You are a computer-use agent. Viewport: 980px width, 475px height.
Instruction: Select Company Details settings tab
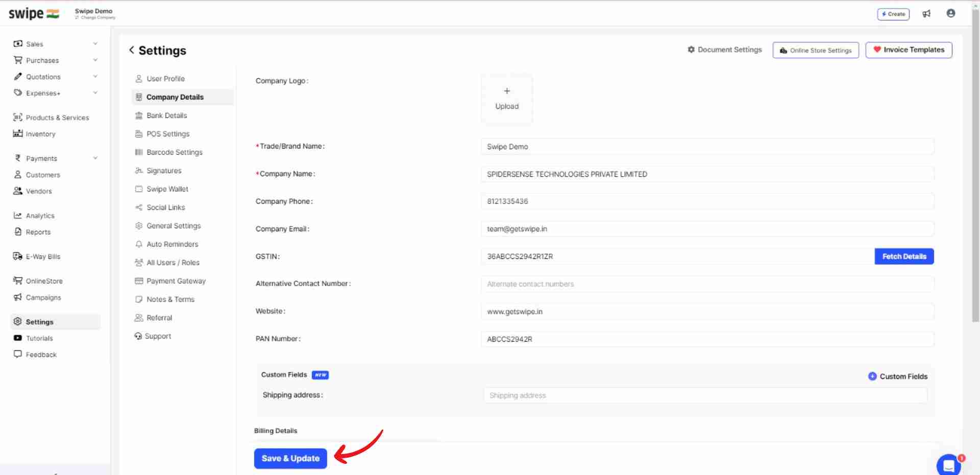[x=183, y=97]
